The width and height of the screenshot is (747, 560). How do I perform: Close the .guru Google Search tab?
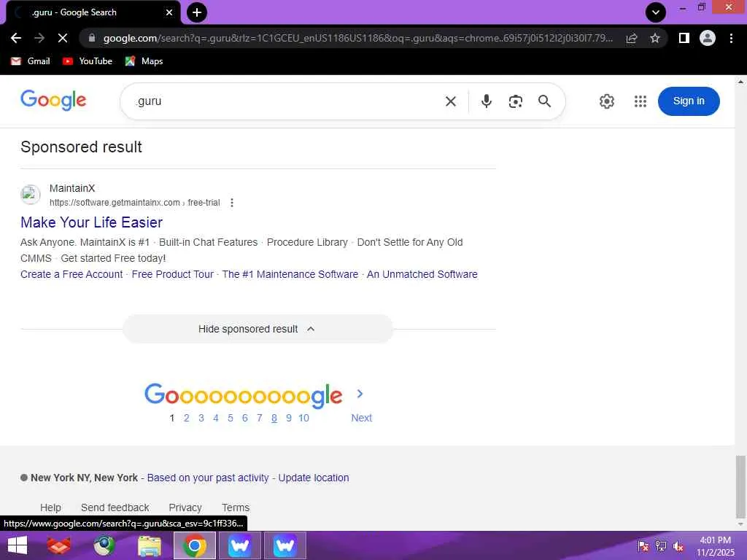point(169,12)
